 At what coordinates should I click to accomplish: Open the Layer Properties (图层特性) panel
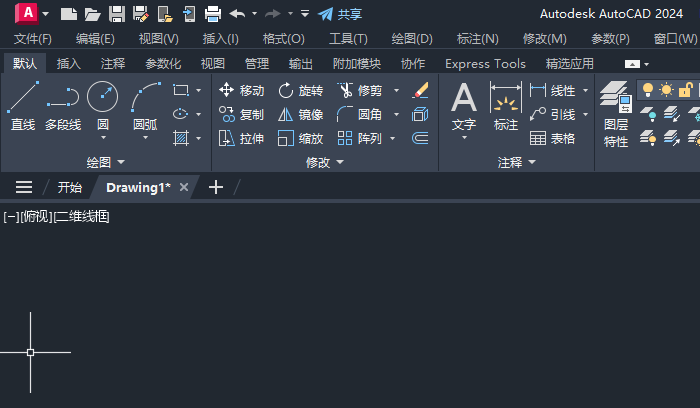tap(616, 114)
